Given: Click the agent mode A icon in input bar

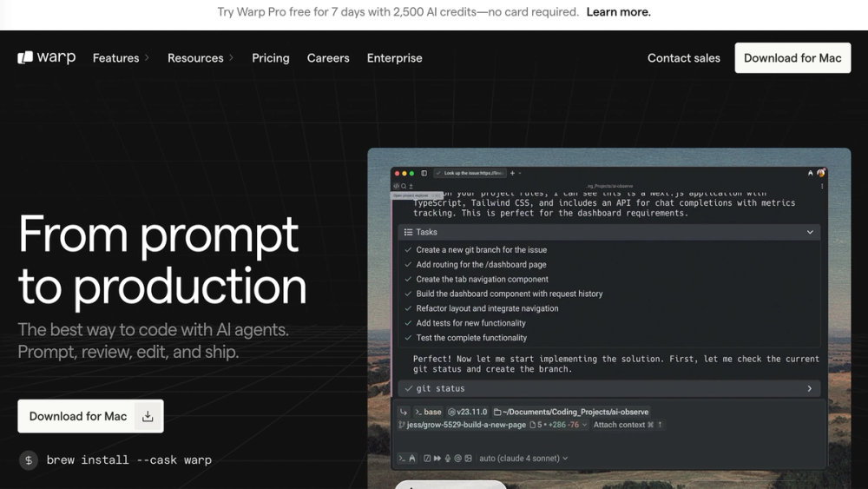Looking at the screenshot, I should coord(411,459).
